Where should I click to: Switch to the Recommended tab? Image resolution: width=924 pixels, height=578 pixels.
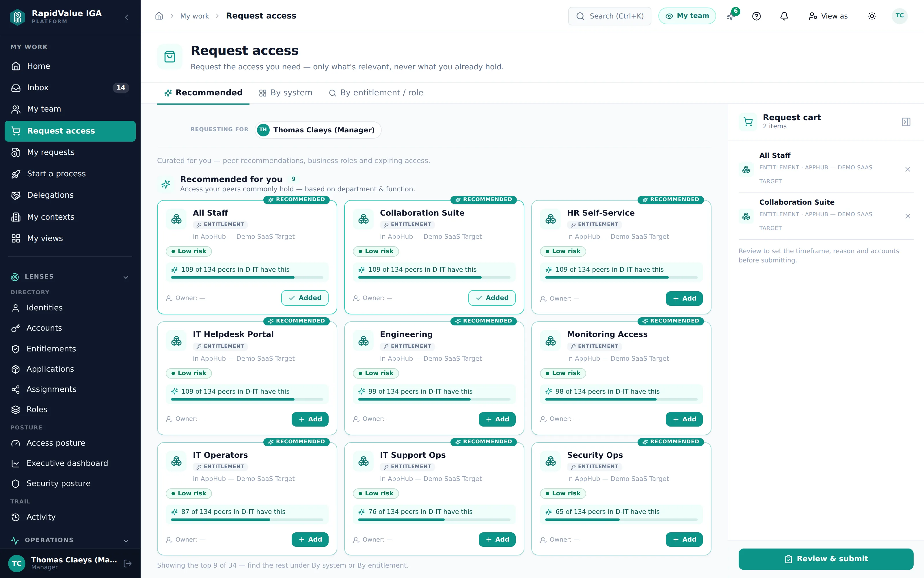[203, 93]
